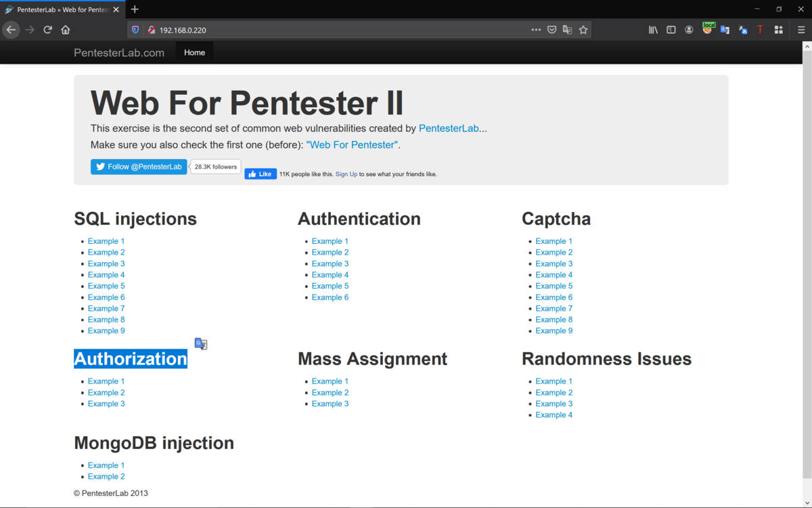Click the Facebook Sign Up link
Viewport: 812px width, 508px height.
[346, 174]
